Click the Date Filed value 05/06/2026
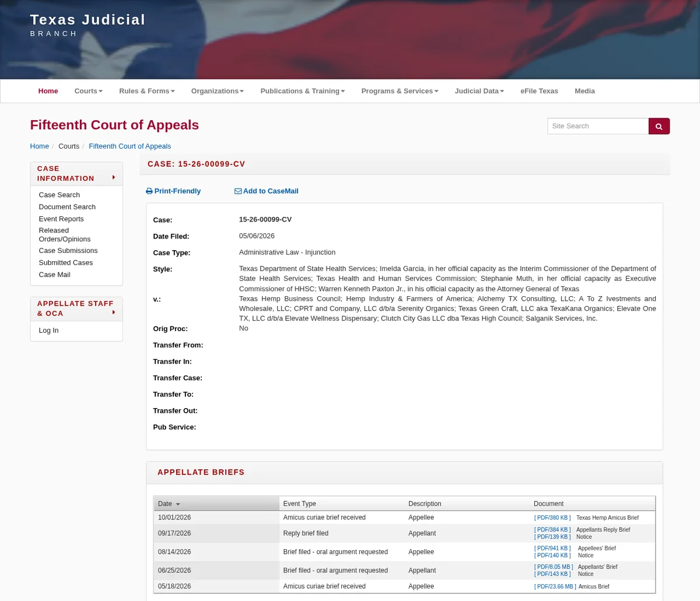 click(x=257, y=236)
